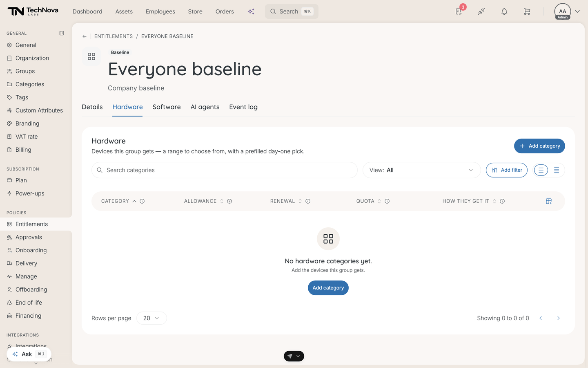The image size is (588, 368).
Task: Switch to the Software tab
Action: click(x=167, y=107)
